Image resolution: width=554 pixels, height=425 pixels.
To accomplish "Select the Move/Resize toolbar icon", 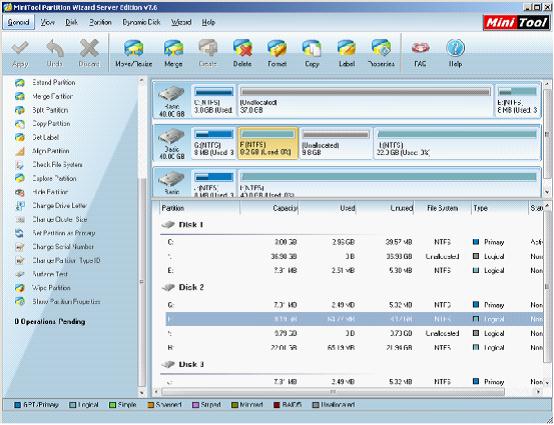I will tap(134, 49).
